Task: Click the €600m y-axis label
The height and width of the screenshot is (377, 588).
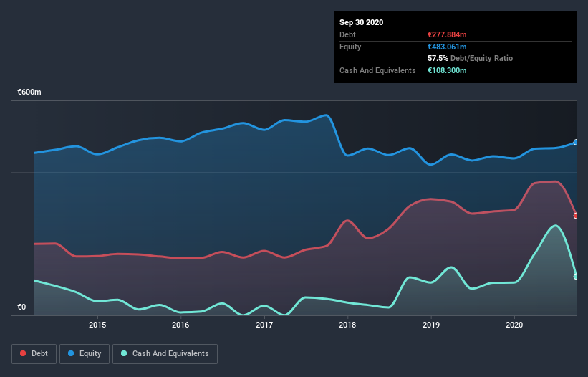Action: 29,92
